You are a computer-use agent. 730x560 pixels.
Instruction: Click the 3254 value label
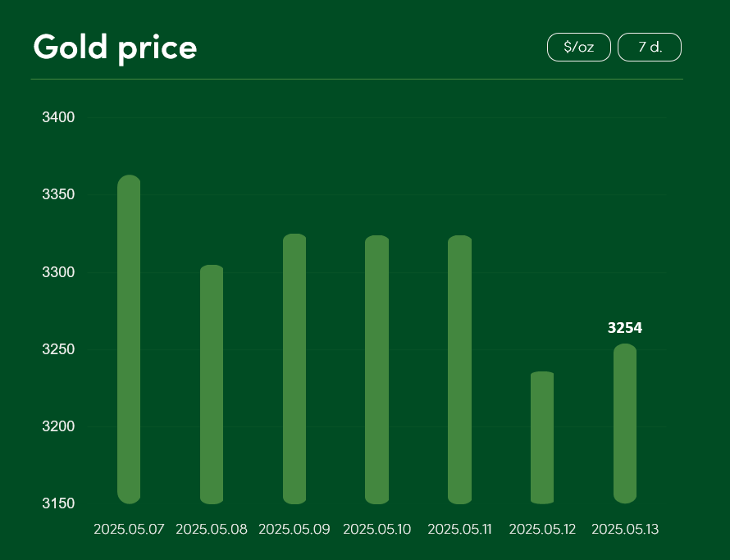625,328
